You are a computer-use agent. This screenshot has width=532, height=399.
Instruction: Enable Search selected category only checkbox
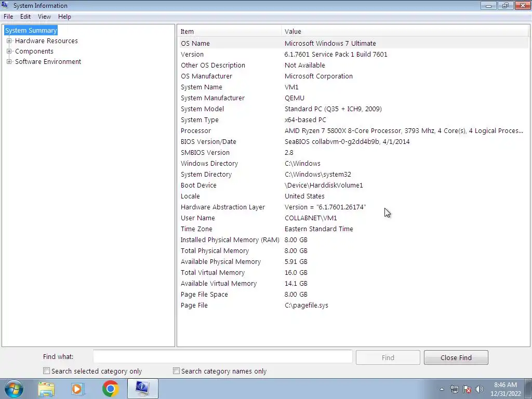46,371
